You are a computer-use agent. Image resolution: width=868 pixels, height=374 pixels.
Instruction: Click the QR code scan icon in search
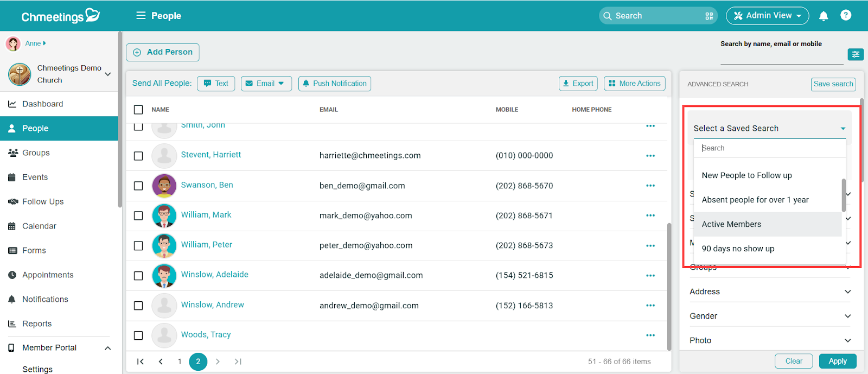point(709,16)
